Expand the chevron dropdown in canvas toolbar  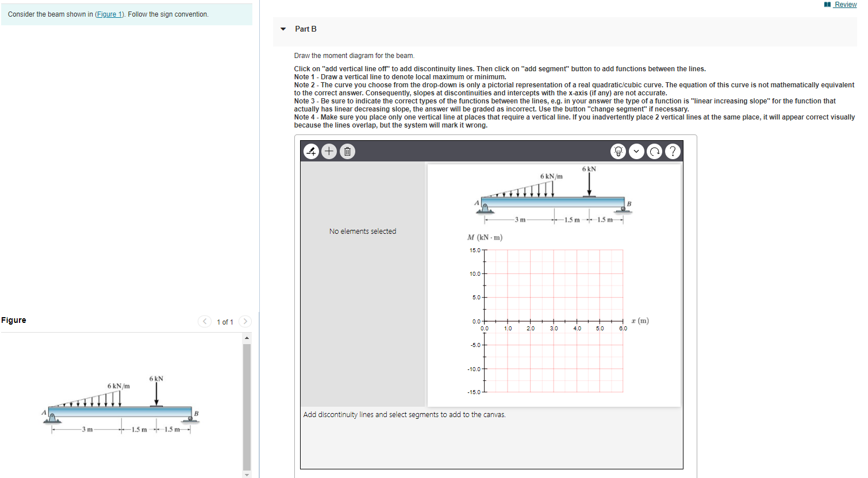(x=636, y=151)
